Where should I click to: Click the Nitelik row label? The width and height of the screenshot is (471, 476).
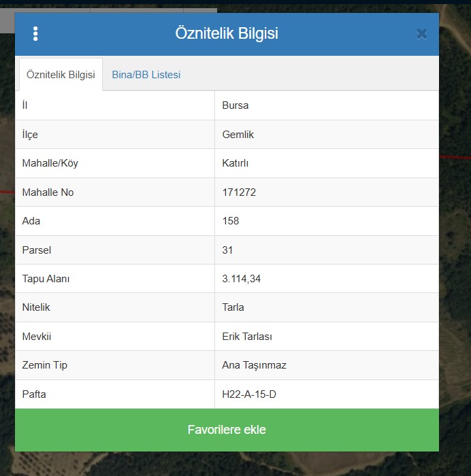point(36,307)
